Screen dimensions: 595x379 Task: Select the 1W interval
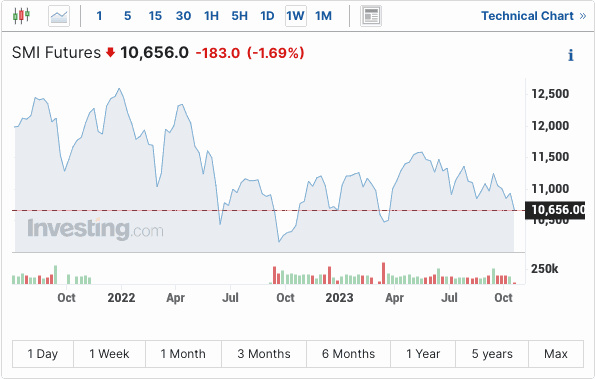[296, 16]
